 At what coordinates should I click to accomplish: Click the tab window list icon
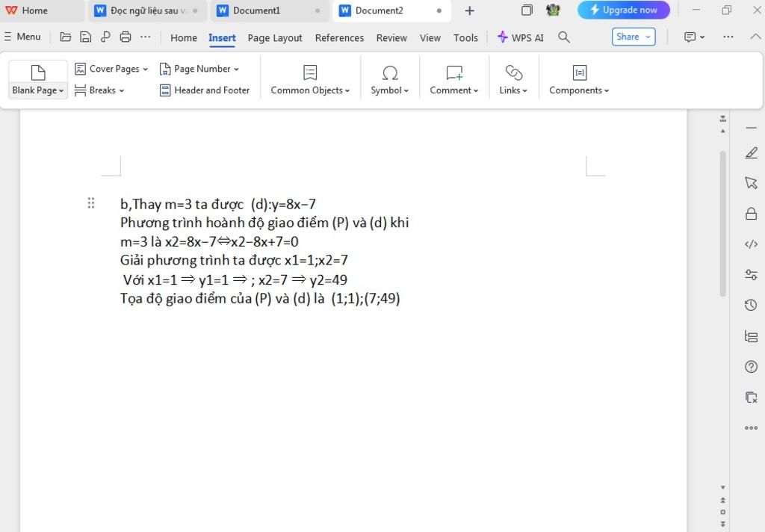[527, 10]
